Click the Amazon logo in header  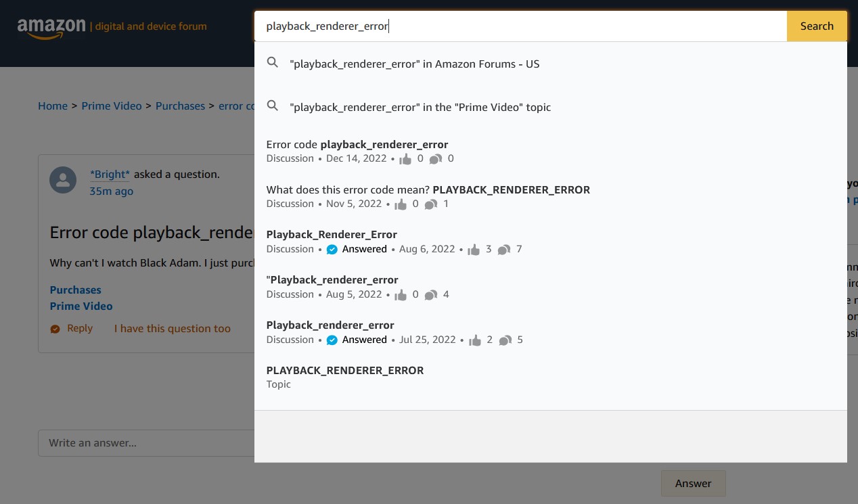(x=51, y=27)
